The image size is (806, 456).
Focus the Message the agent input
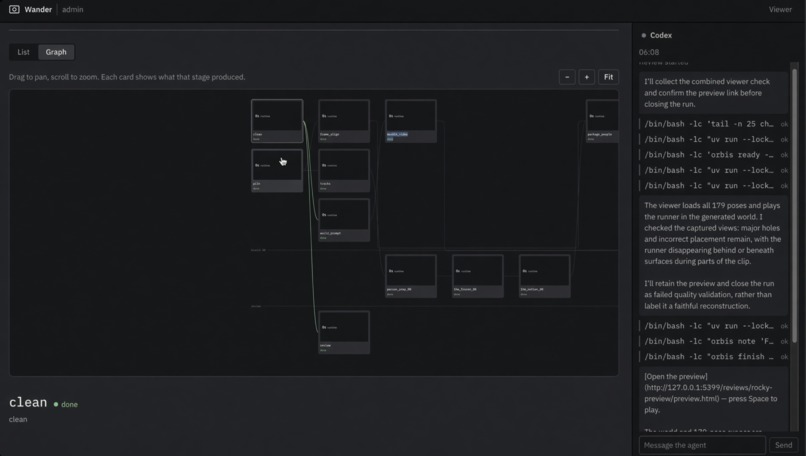point(702,445)
